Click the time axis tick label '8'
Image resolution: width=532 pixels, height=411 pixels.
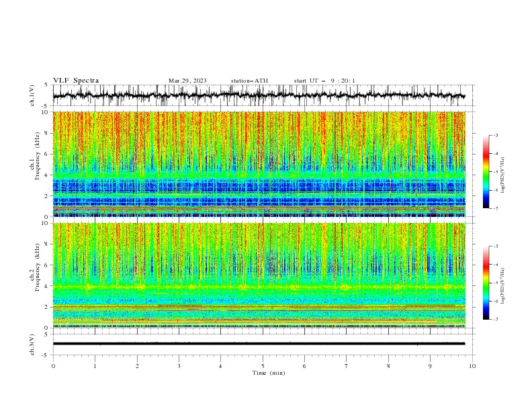[x=388, y=366]
